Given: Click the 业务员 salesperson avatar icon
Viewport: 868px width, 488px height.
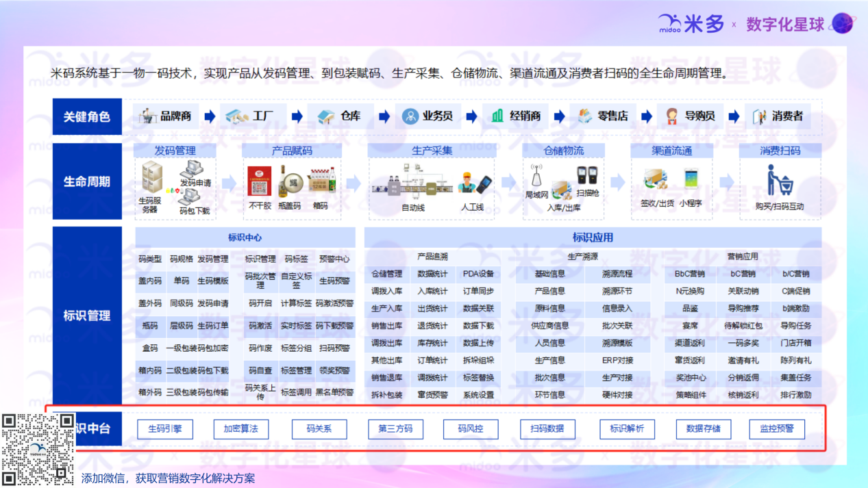Looking at the screenshot, I should point(410,116).
